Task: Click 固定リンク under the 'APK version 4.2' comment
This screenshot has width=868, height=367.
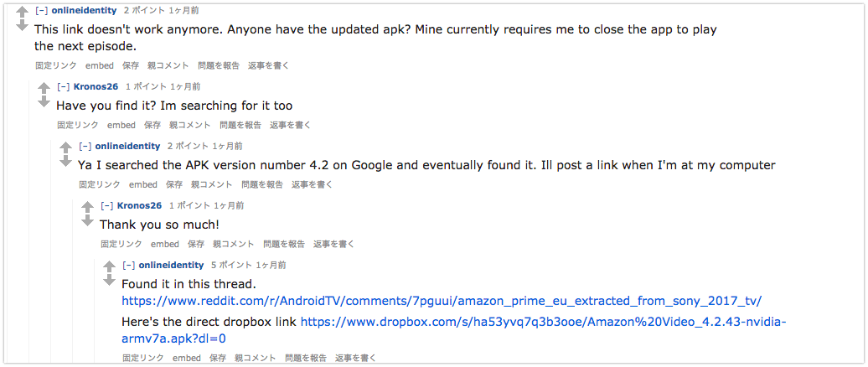Action: pos(100,184)
